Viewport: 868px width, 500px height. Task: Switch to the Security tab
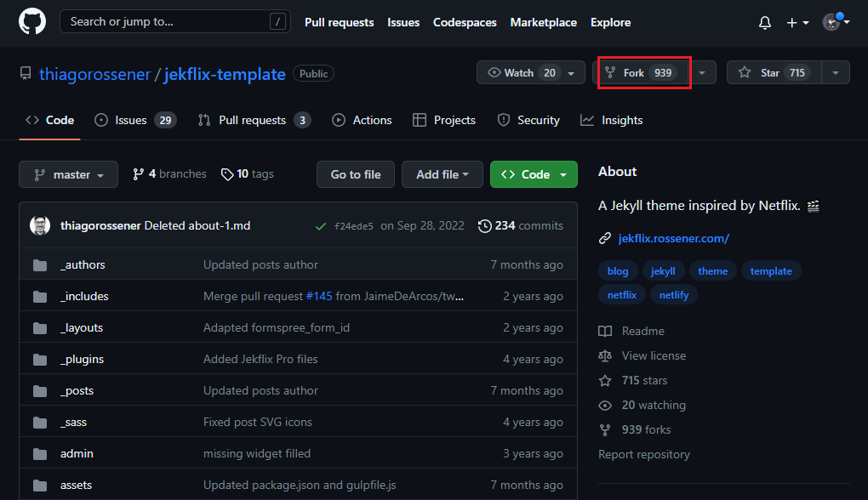pyautogui.click(x=528, y=120)
